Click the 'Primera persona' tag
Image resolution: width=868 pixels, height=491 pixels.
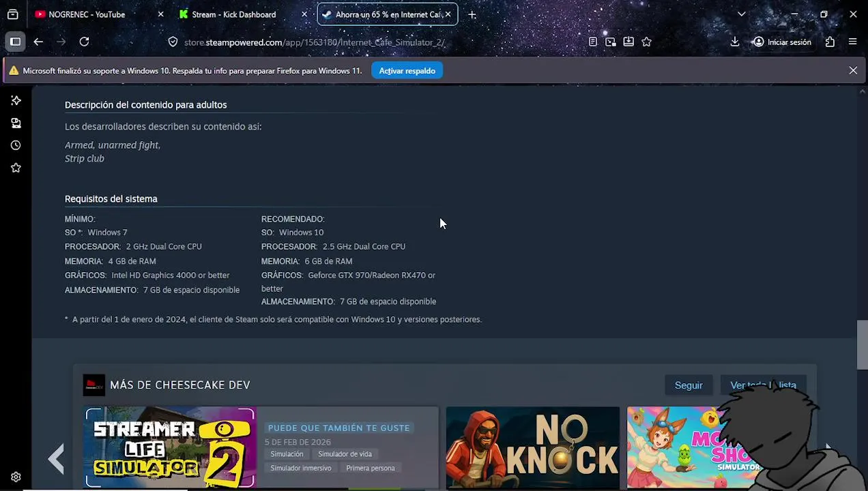pyautogui.click(x=371, y=468)
